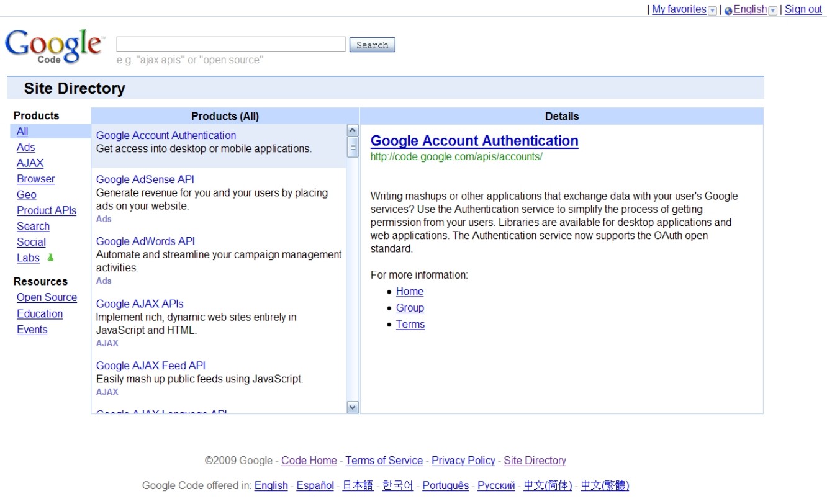Open the Group link under For more information
This screenshot has height=504, width=827.
point(410,308)
